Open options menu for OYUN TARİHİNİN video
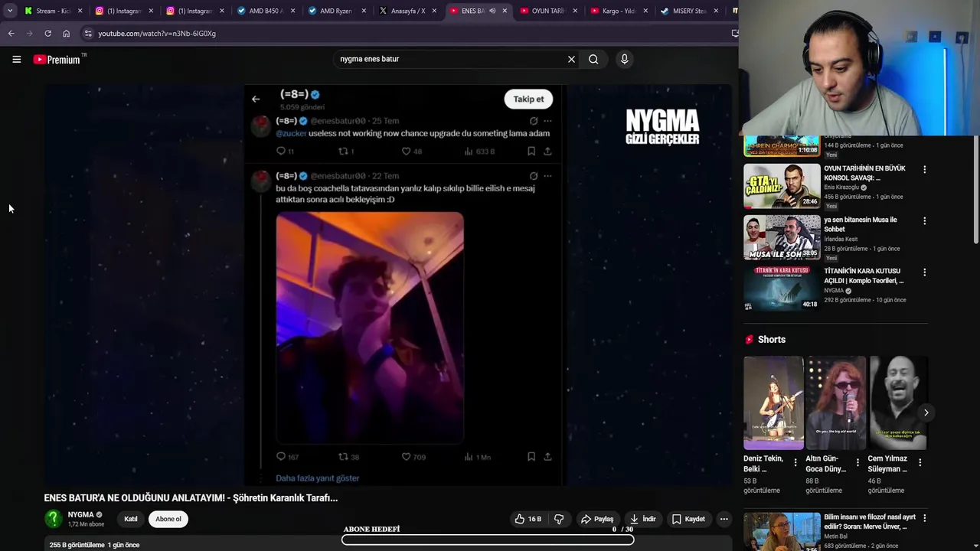 pos(924,169)
